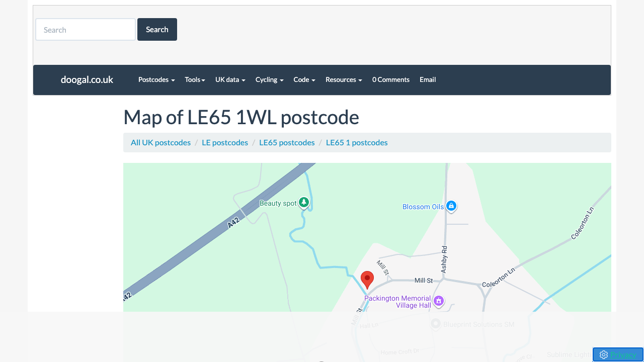Open the 0 Comments nav item
Image resolution: width=644 pixels, height=362 pixels.
pyautogui.click(x=391, y=79)
